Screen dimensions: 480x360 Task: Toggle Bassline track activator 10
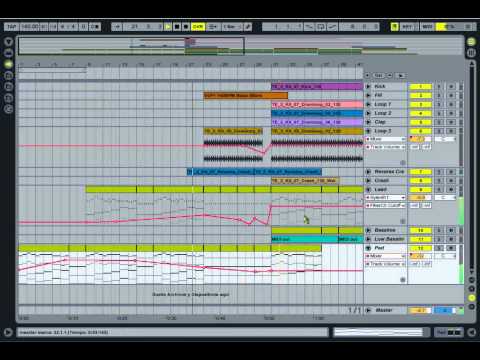(x=420, y=230)
